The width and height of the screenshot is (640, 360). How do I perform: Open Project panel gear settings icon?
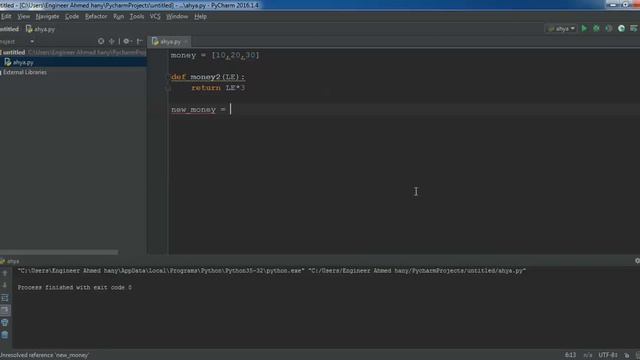127,41
